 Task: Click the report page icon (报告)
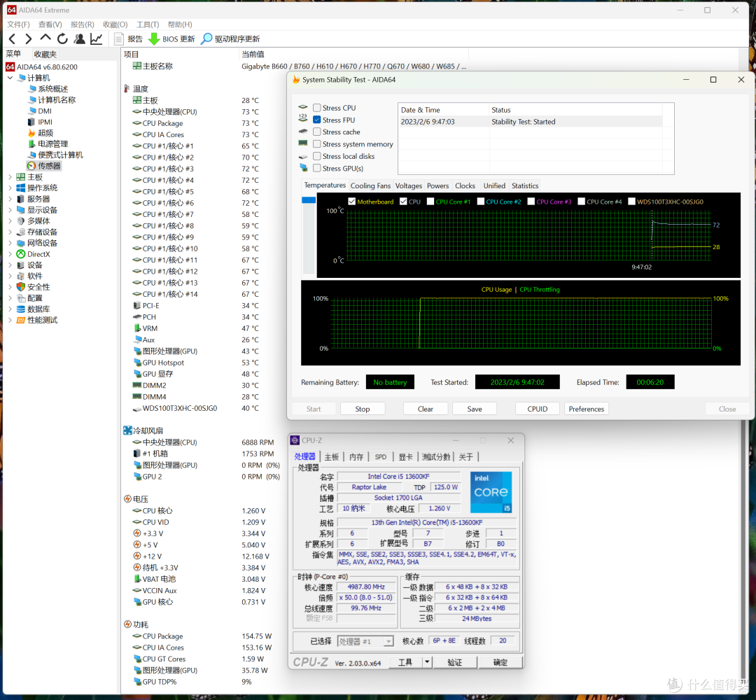(x=119, y=38)
